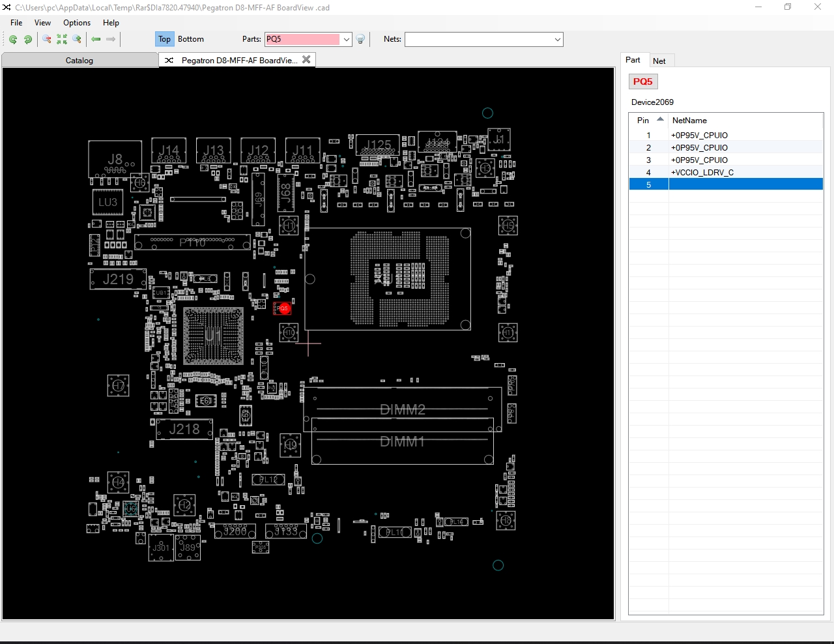Open the Options menu
The width and height of the screenshot is (834, 644).
click(x=77, y=22)
